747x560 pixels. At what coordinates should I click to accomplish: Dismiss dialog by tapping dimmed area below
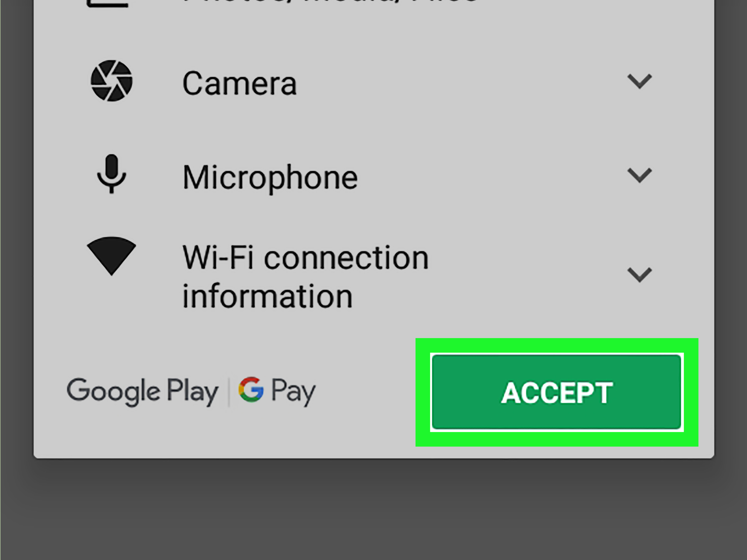click(373, 510)
